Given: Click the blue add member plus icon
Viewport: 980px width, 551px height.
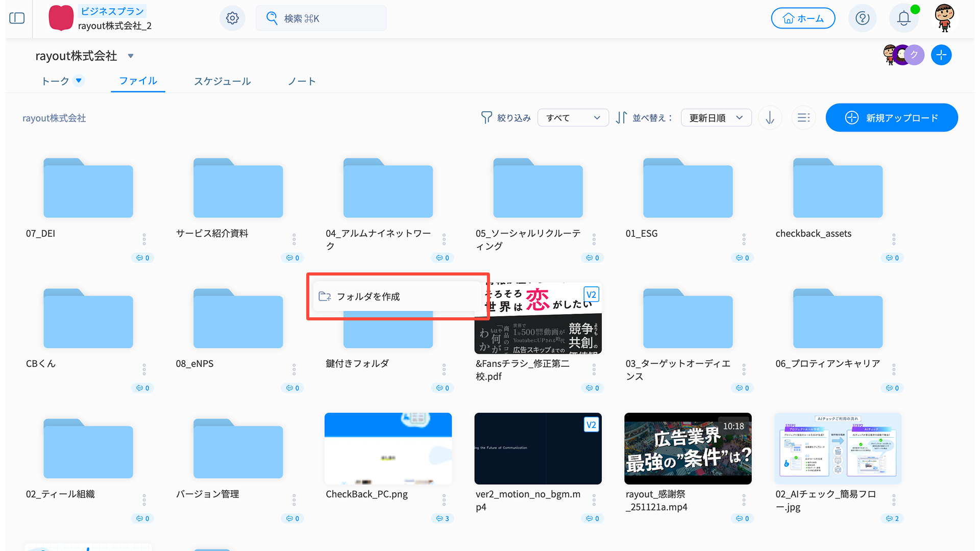Looking at the screenshot, I should 941,55.
